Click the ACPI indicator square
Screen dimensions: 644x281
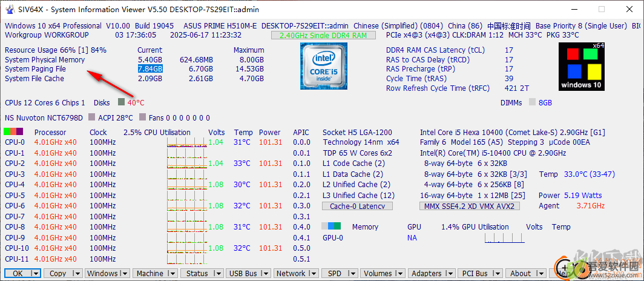click(92, 118)
